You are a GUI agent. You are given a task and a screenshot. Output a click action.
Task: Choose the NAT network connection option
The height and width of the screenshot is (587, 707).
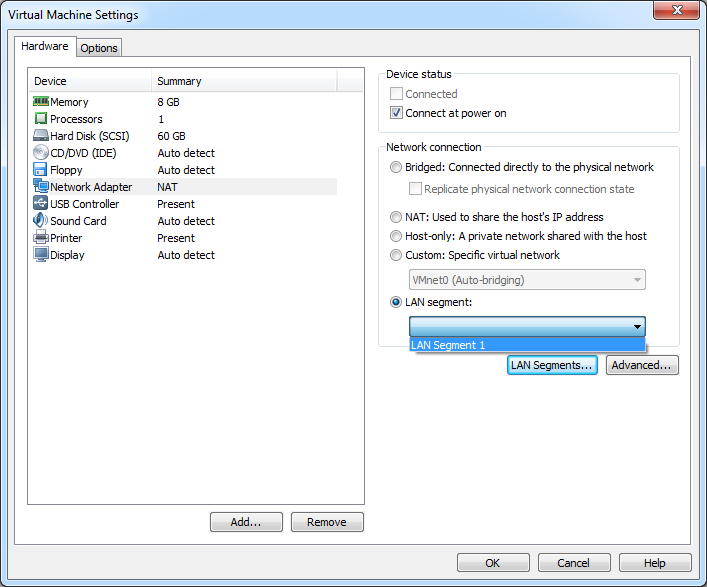coord(397,217)
